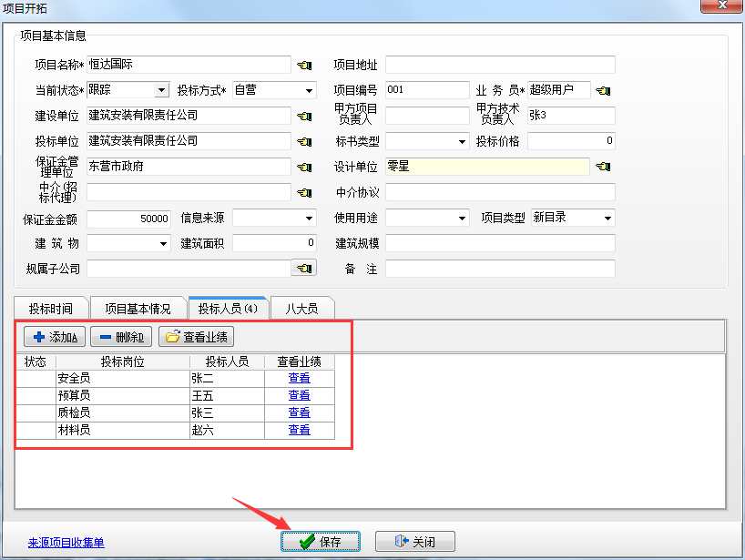Click lookup icon beside 项目名称 field

(304, 65)
